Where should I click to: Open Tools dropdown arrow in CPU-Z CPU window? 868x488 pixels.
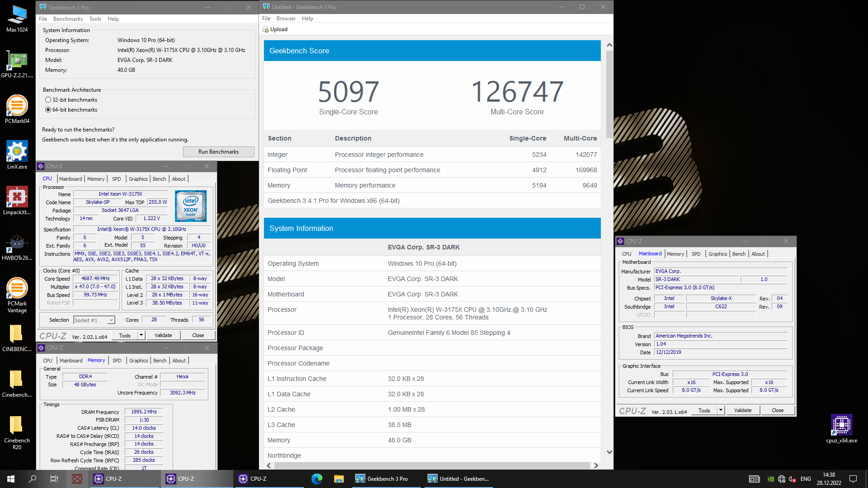pyautogui.click(x=141, y=335)
